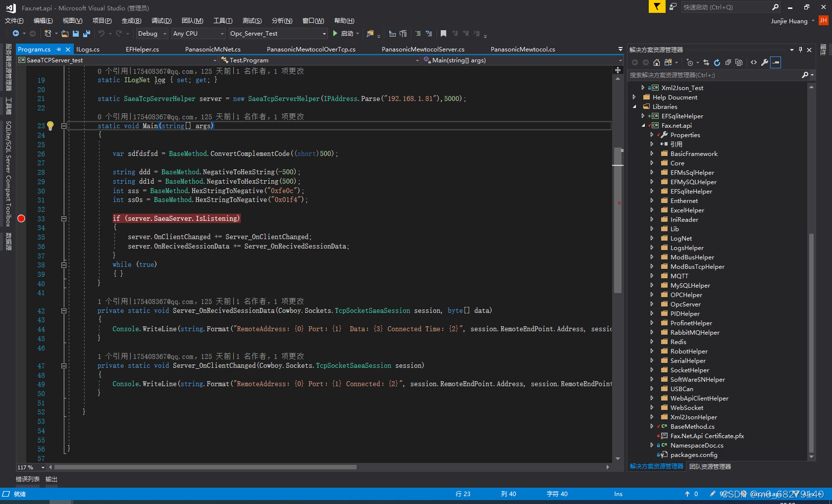This screenshot has width=832, height=504.
Task: Click the Save All toolbar icon
Action: pos(87,34)
